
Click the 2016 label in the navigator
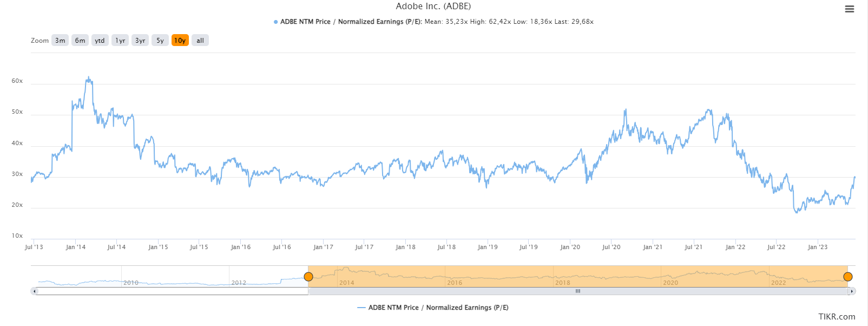(455, 283)
